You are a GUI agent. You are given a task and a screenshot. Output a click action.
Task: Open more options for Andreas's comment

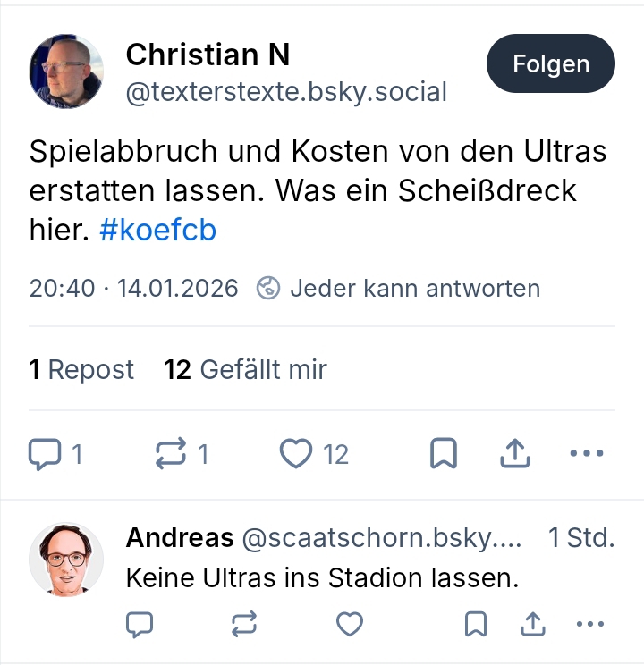[x=590, y=624]
